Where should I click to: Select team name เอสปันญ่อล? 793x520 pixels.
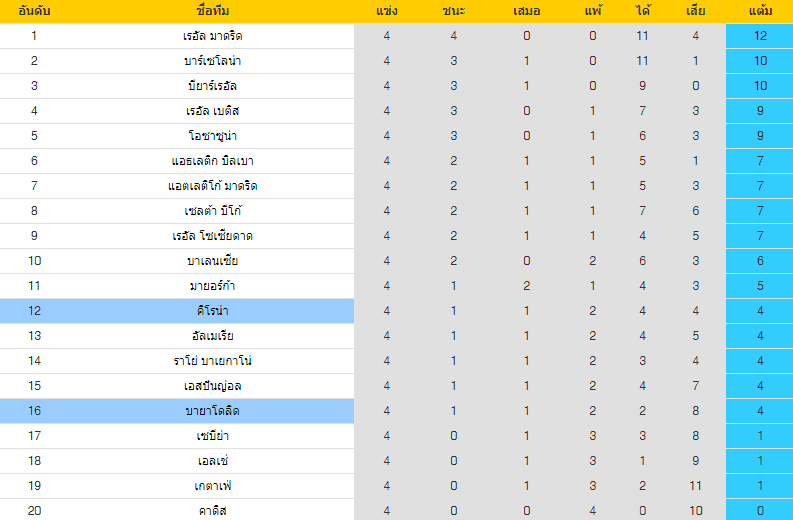click(x=212, y=386)
